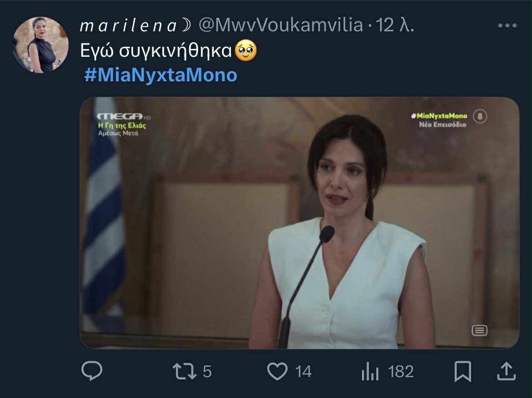Click the tweet text Εγώ συγκινήθηκα
The width and height of the screenshot is (532, 398).
(156, 51)
